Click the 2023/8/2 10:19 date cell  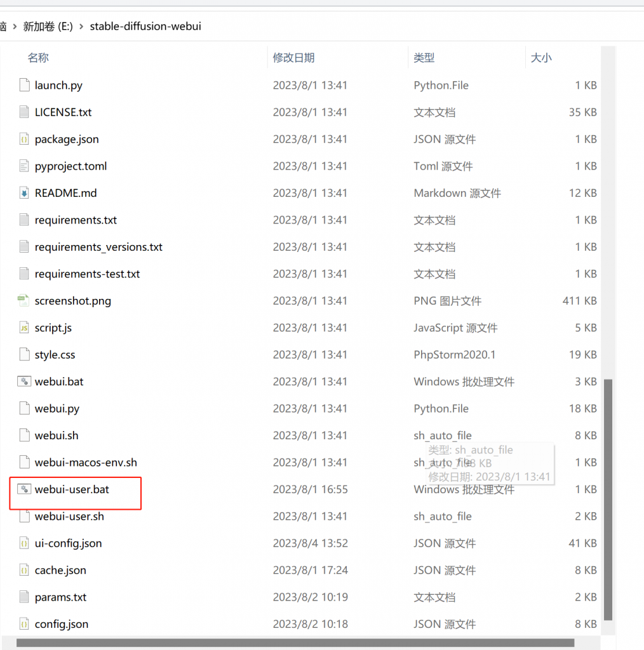[x=310, y=597]
